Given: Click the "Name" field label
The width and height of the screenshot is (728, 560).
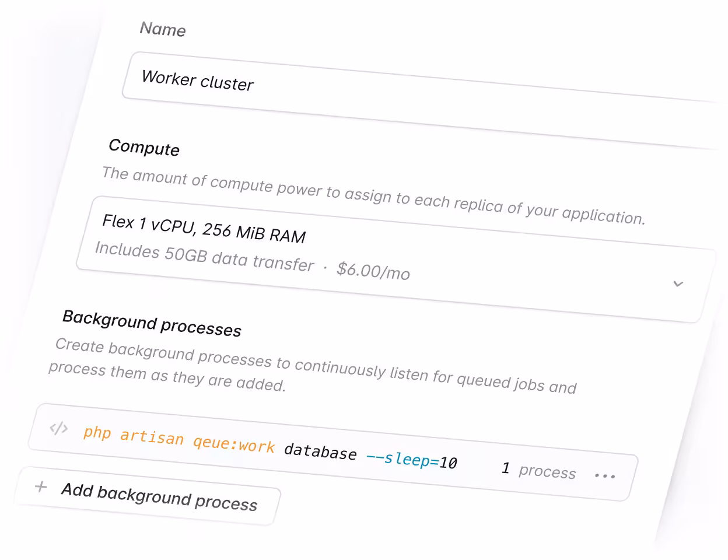Looking at the screenshot, I should click(163, 29).
